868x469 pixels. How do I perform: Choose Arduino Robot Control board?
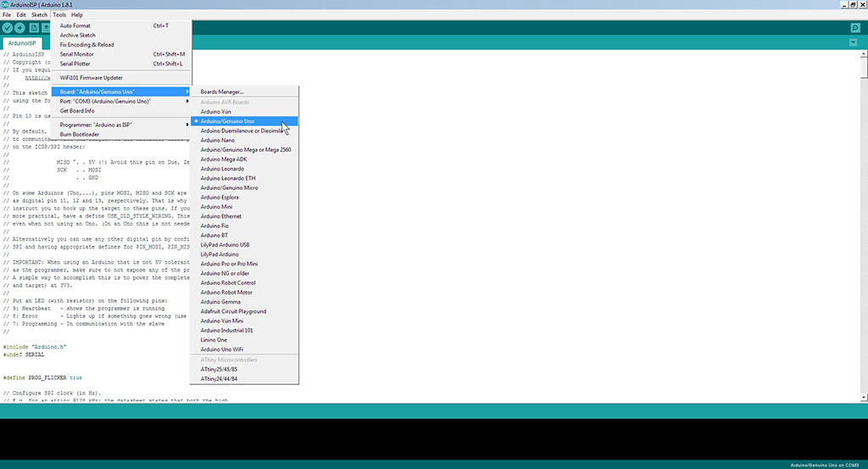(244, 282)
